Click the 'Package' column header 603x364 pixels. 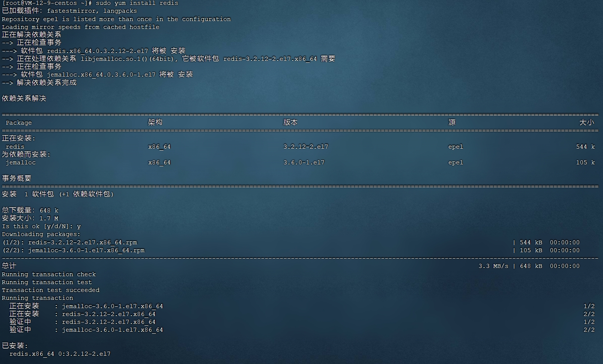[19, 123]
